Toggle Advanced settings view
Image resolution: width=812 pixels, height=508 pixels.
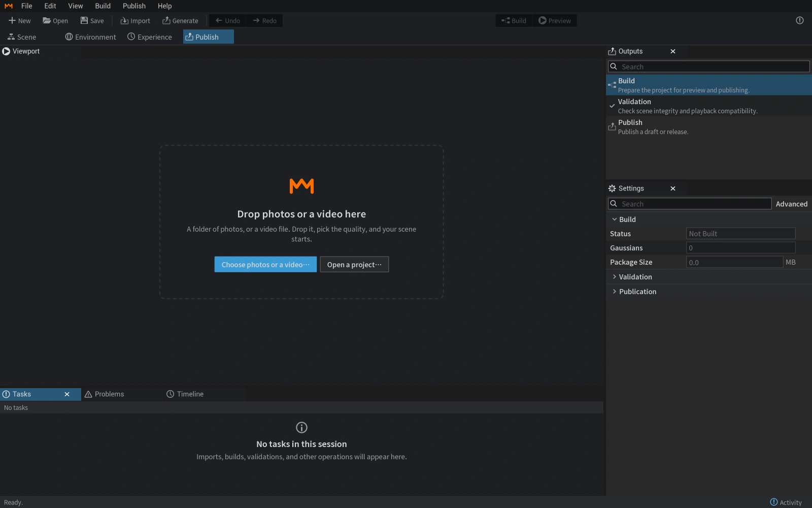(x=792, y=204)
